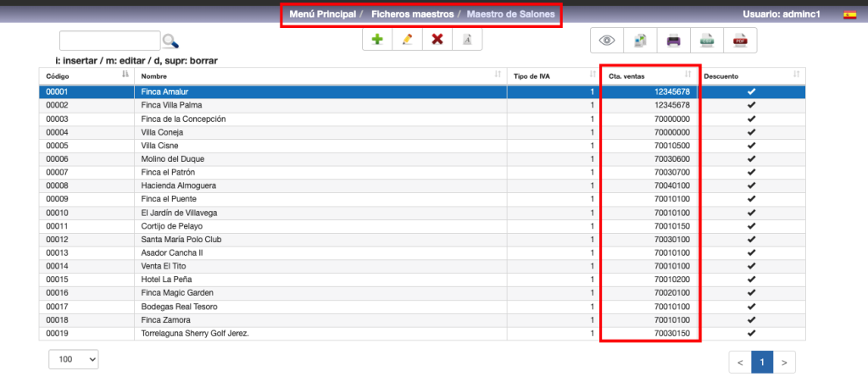Toggle Descuento checkmark for Finca Villa Palma
The width and height of the screenshot is (868, 382).
click(x=751, y=105)
